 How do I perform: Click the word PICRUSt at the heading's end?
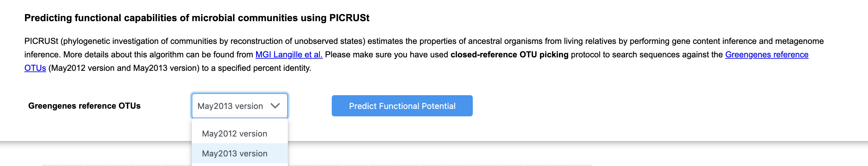(349, 18)
